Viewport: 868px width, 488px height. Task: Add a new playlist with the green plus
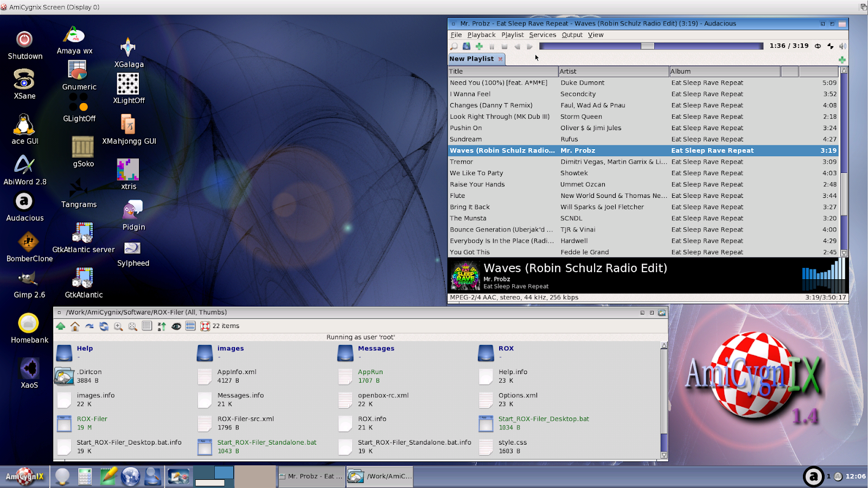point(842,60)
